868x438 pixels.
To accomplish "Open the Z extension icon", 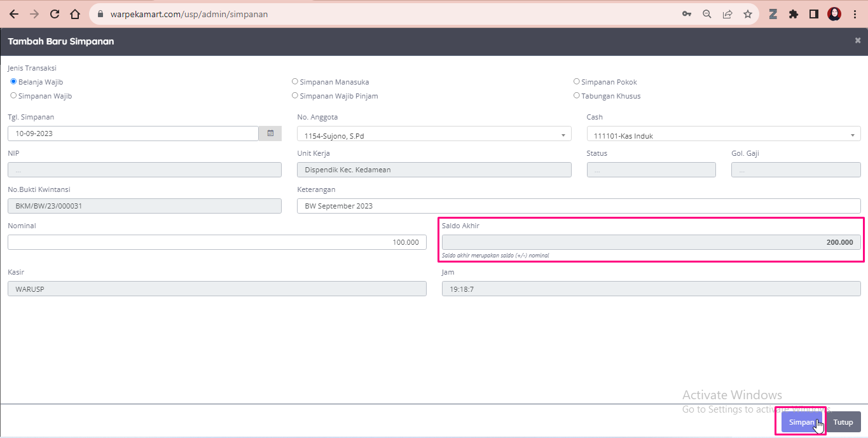I will click(x=773, y=14).
